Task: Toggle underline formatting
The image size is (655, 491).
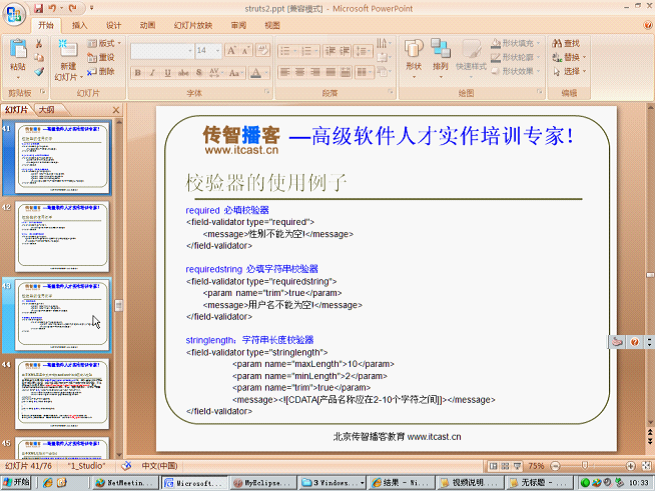Action: pos(168,73)
